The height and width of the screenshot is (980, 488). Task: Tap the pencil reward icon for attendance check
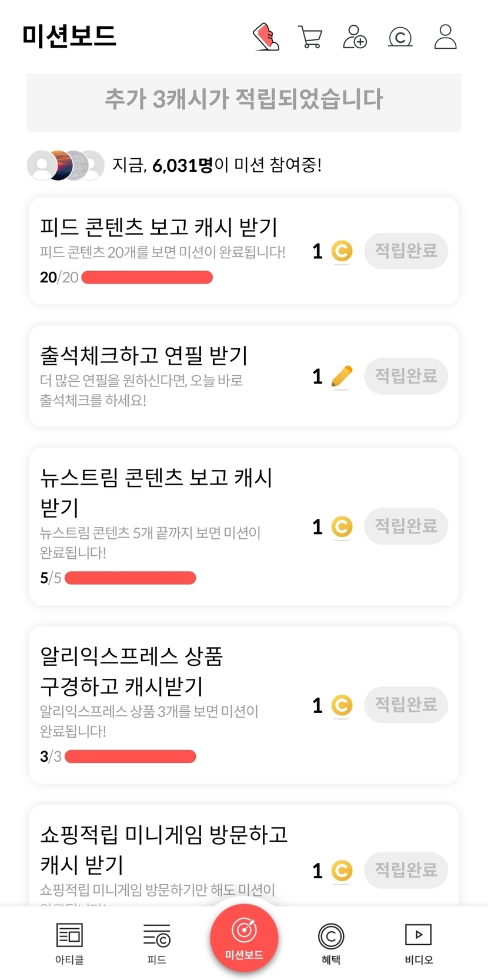click(342, 376)
